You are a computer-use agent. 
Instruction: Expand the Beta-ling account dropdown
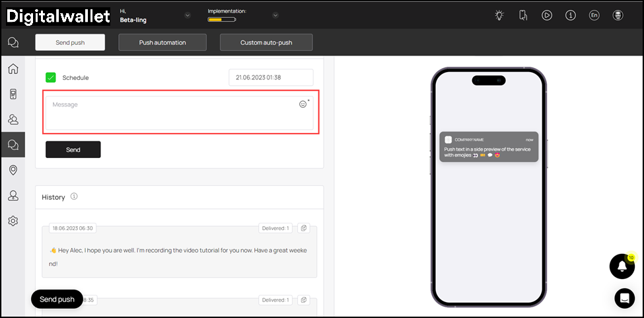pyautogui.click(x=188, y=15)
